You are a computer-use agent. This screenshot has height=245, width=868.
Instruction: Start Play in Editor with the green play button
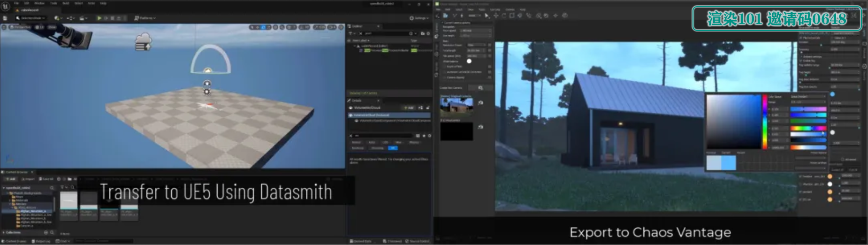point(99,18)
